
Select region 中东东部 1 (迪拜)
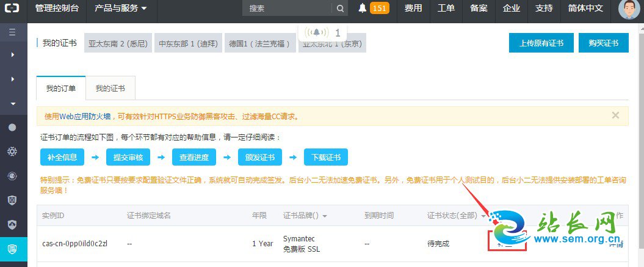point(189,43)
